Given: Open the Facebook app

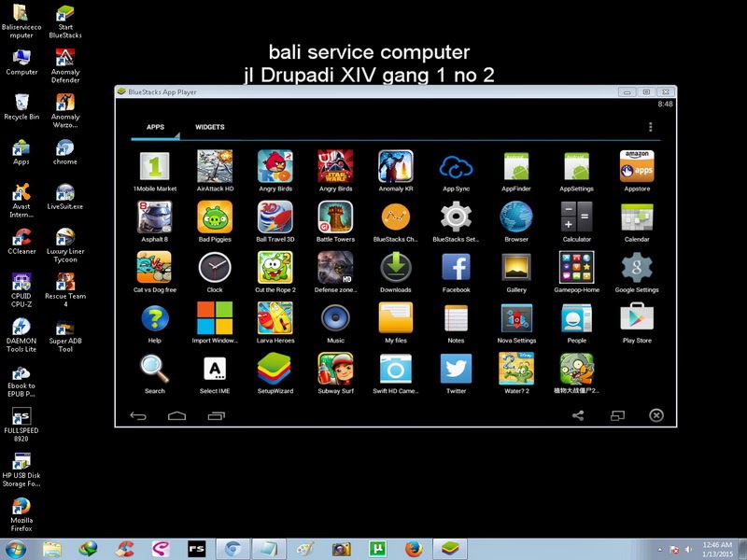Looking at the screenshot, I should (456, 267).
